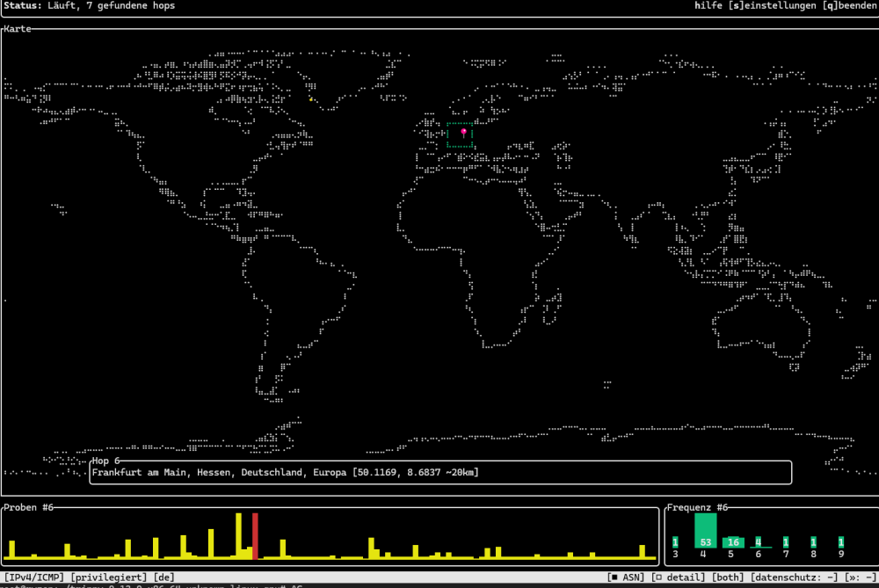The width and height of the screenshot is (879, 588).
Task: Click the '[de]' locale indicator
Action: [164, 577]
